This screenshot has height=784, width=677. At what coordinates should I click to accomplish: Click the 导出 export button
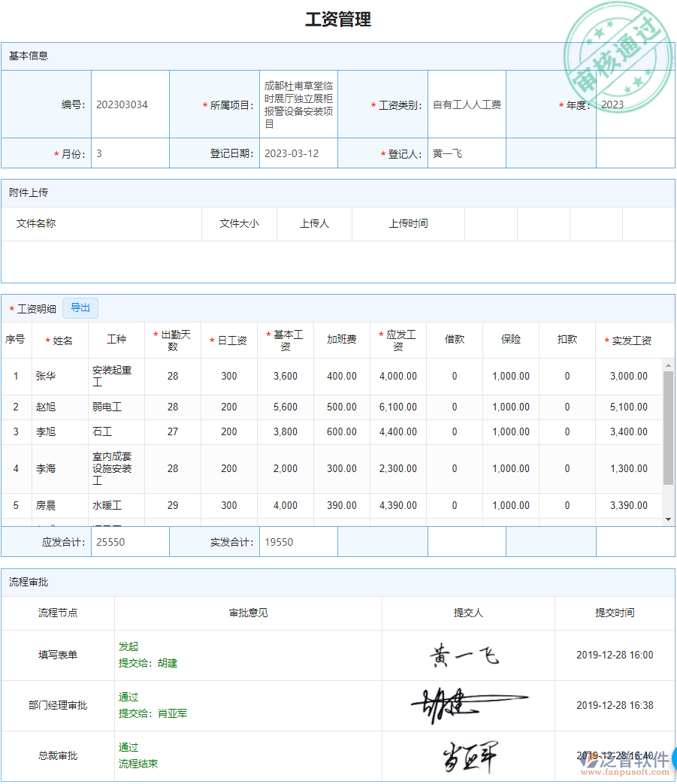tap(80, 307)
